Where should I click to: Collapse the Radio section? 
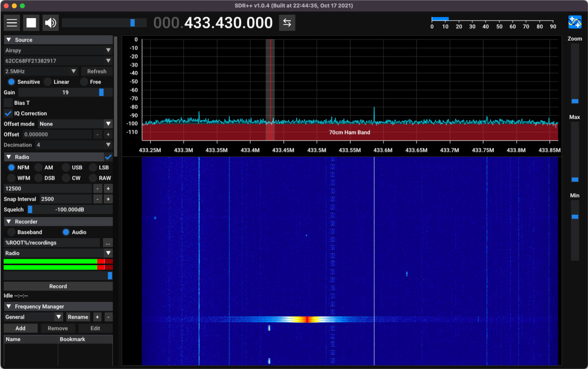click(53, 157)
